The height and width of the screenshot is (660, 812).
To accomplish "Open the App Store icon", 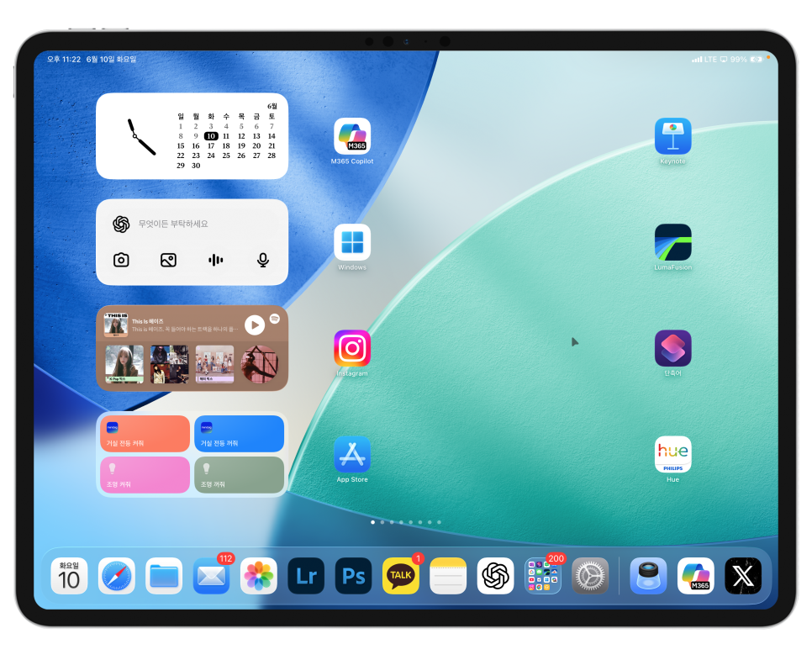I will [x=352, y=454].
